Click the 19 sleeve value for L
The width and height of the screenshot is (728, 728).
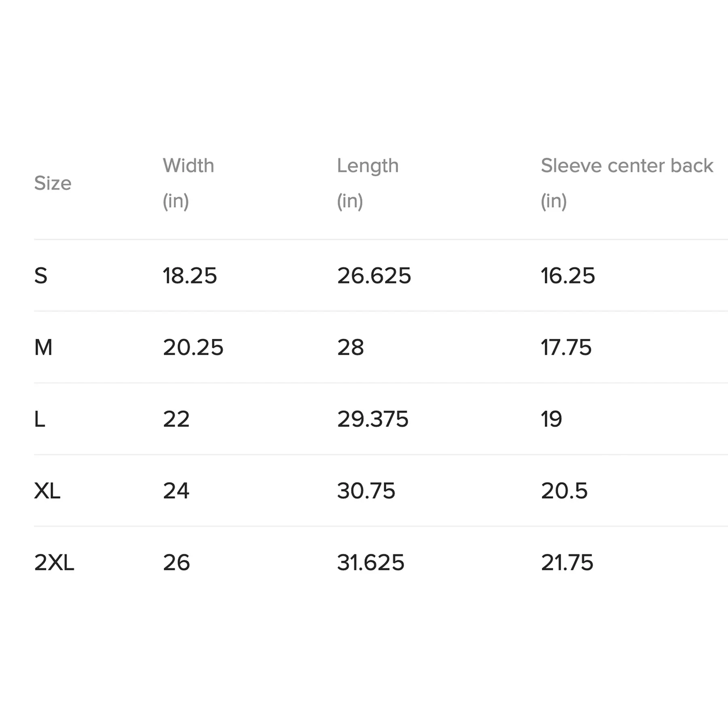551,419
